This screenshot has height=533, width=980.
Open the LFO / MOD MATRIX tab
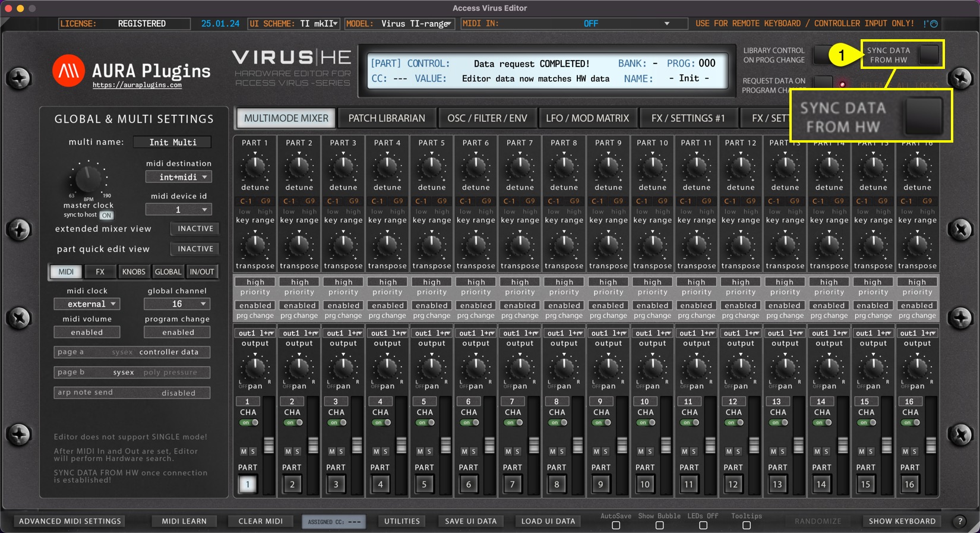click(x=587, y=118)
